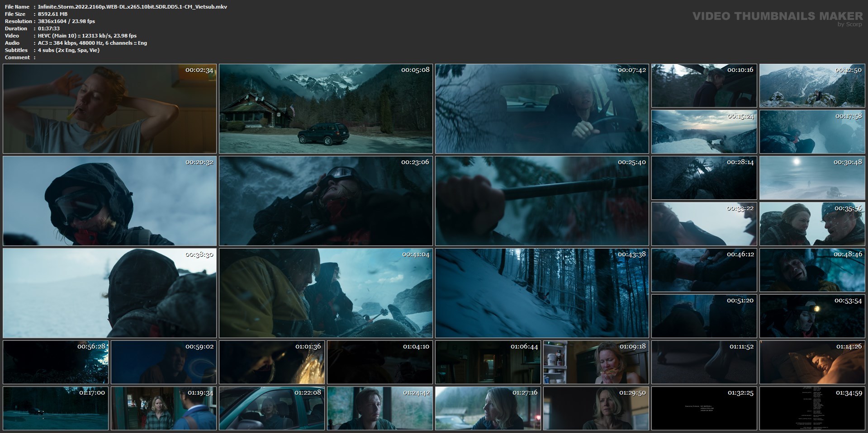This screenshot has width=868, height=433.
Task: Click the HEVC (Main 10) video info line
Action: point(87,36)
